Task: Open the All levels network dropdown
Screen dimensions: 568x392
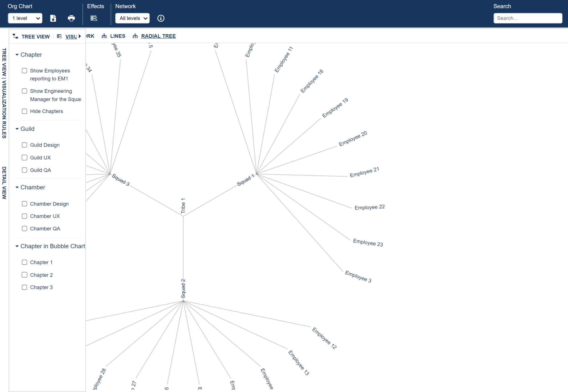Action: tap(132, 18)
